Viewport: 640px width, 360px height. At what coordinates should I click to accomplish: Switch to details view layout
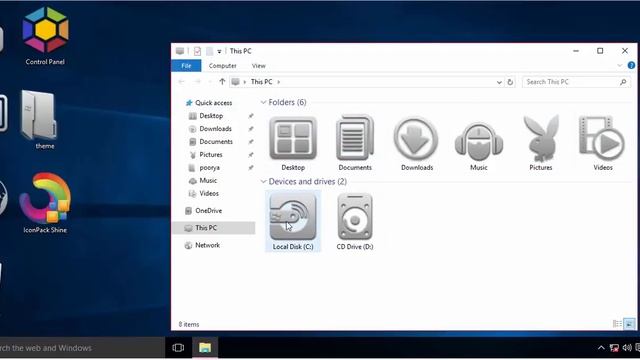click(x=617, y=324)
